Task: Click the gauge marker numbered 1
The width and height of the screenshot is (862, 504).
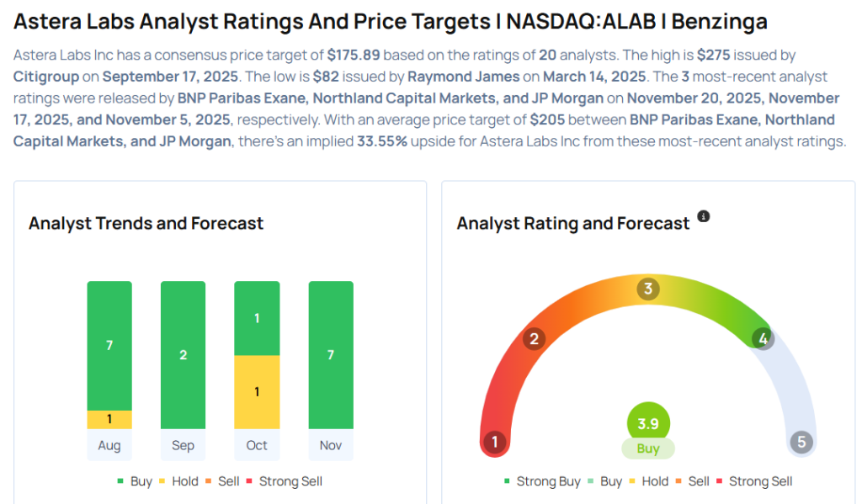Action: coord(495,442)
